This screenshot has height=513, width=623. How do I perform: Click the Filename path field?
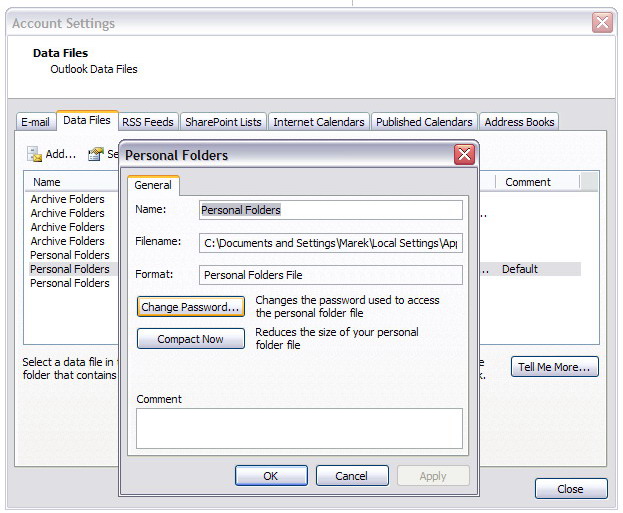[x=331, y=242]
